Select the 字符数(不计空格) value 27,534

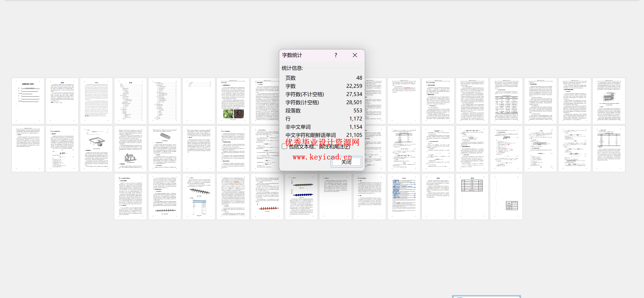pos(354,94)
